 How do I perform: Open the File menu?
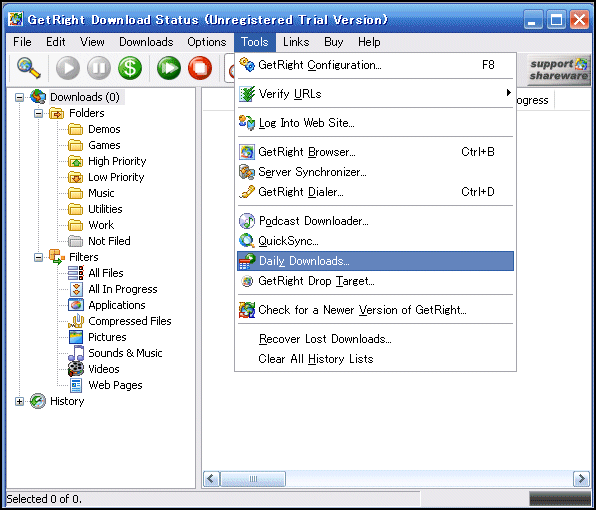22,42
